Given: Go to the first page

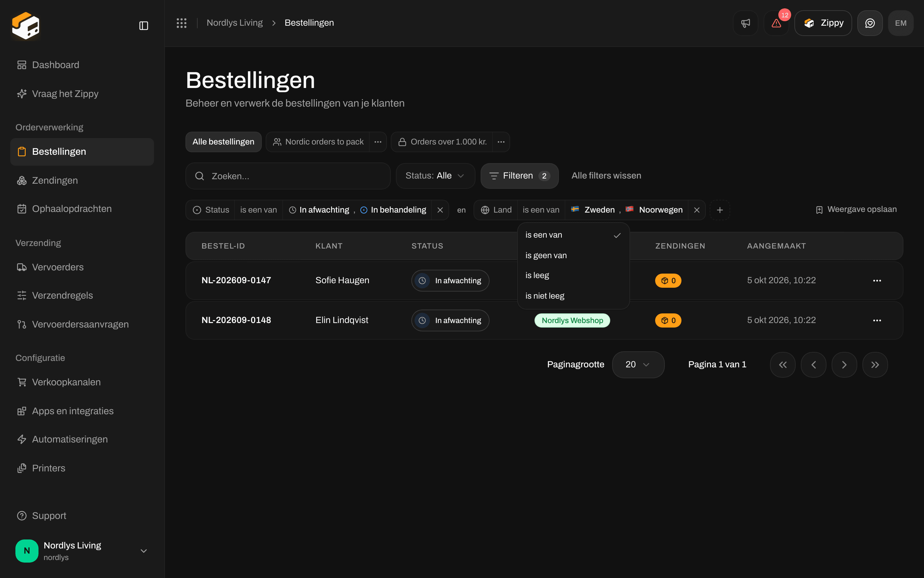Looking at the screenshot, I should [783, 365].
